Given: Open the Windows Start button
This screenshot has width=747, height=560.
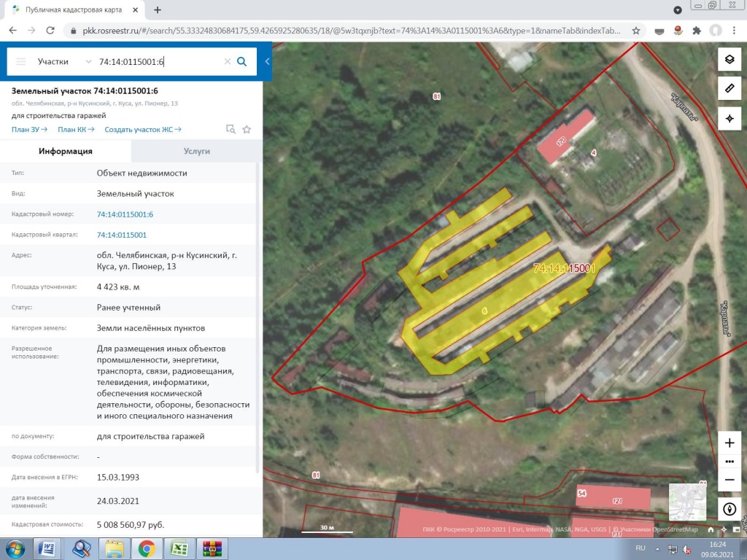Looking at the screenshot, I should [15, 549].
